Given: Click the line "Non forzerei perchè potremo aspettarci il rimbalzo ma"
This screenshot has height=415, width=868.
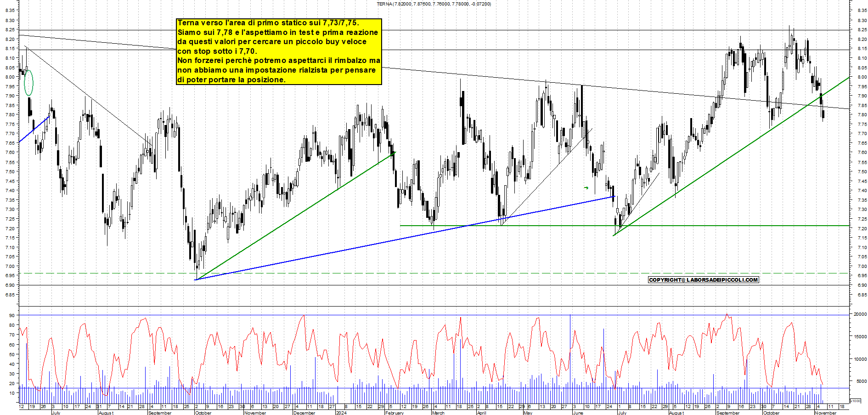Looking at the screenshot, I should [x=279, y=60].
